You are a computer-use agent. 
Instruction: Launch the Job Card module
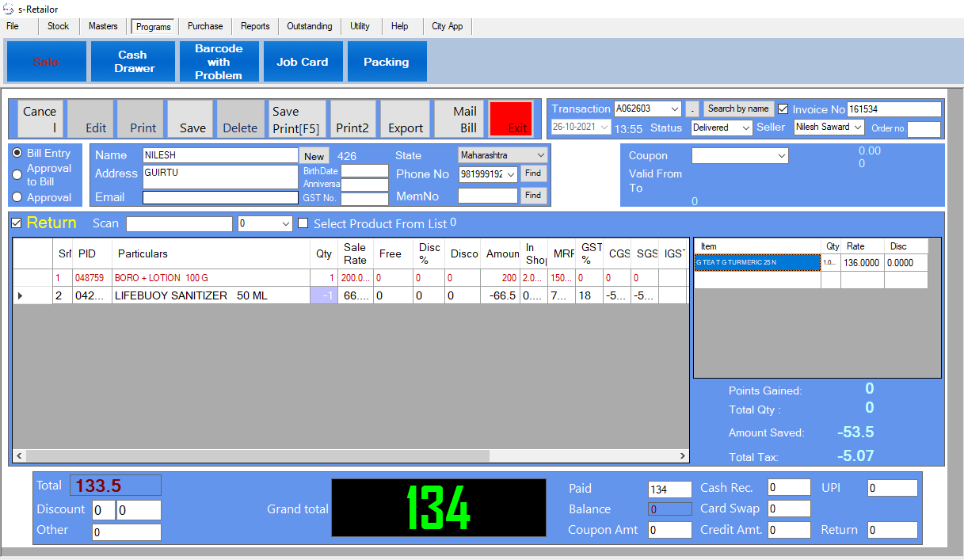(x=302, y=62)
